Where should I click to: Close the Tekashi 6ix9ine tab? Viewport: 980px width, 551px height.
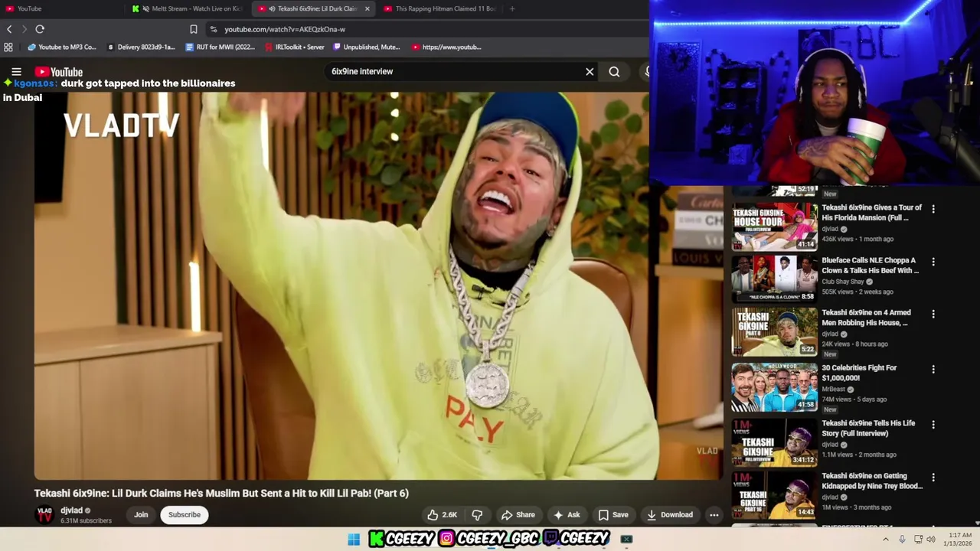tap(367, 8)
